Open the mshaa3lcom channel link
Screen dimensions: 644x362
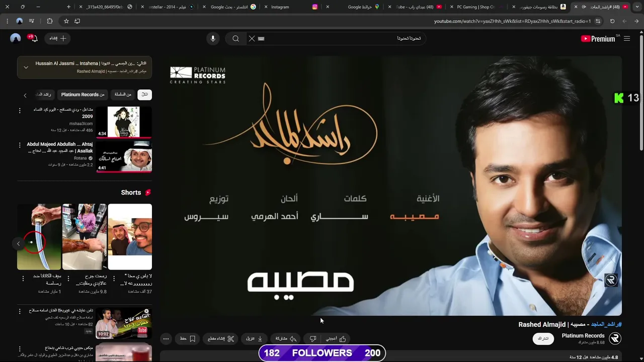coord(81,124)
